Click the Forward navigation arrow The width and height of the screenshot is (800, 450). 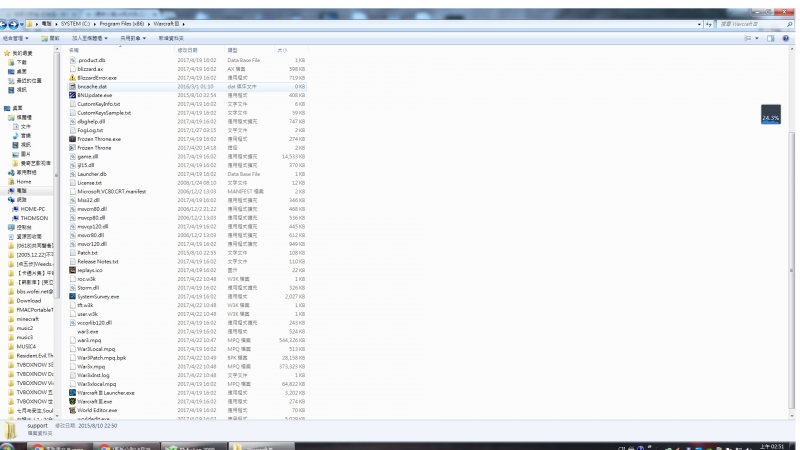click(x=13, y=24)
